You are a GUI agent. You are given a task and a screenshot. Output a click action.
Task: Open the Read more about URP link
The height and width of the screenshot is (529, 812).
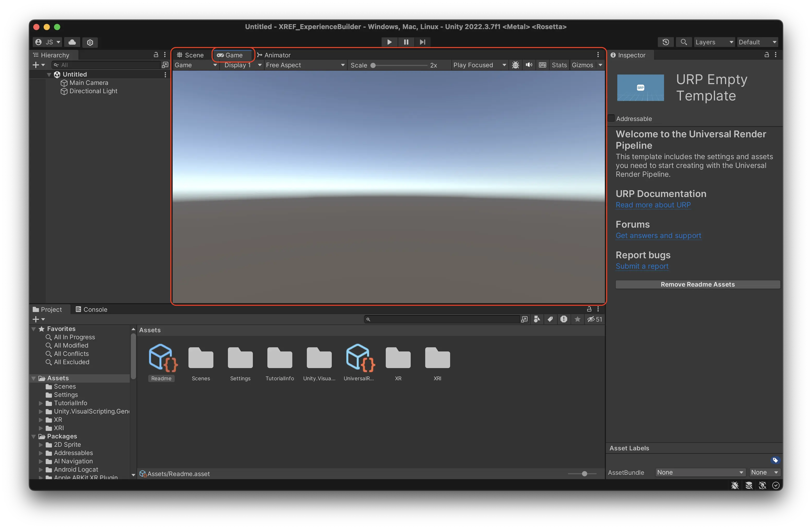point(653,205)
